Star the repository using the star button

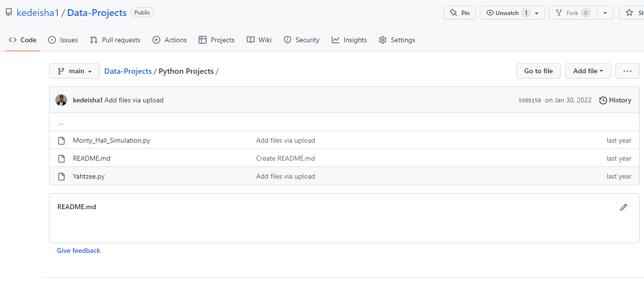[631, 13]
